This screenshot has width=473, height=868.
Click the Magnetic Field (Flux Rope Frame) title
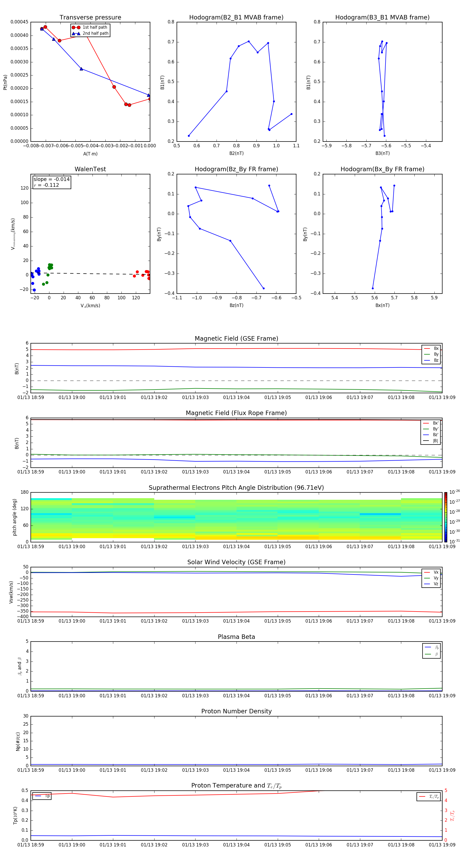[236, 413]
